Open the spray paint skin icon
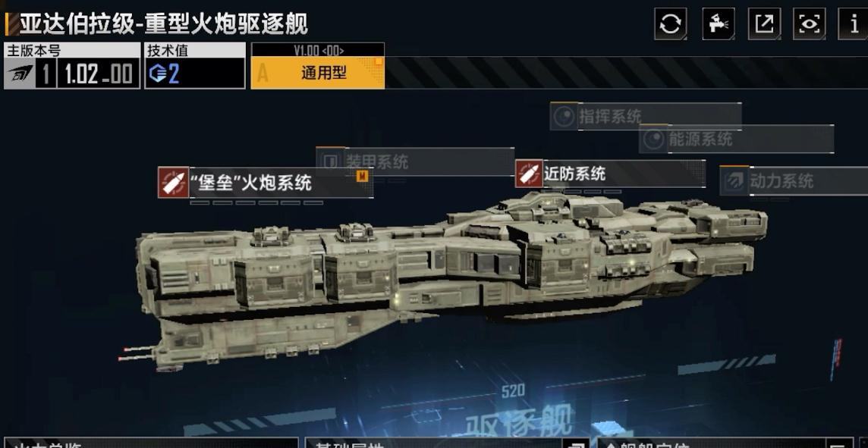This screenshot has height=448, width=868. click(x=719, y=23)
